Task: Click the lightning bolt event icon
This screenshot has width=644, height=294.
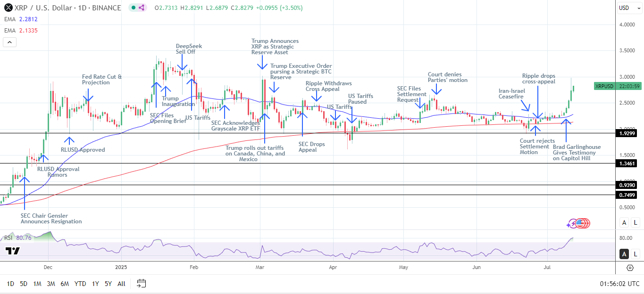Action: point(573,223)
